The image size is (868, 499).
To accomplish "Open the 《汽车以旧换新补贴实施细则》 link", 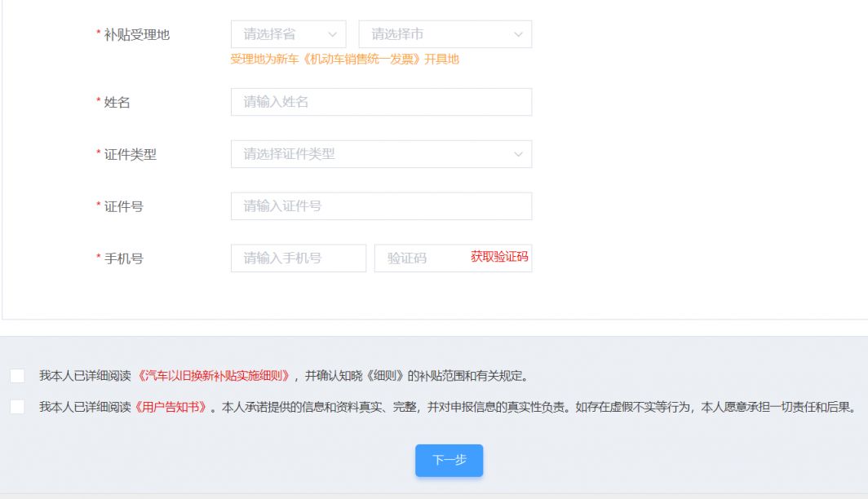I will [214, 376].
